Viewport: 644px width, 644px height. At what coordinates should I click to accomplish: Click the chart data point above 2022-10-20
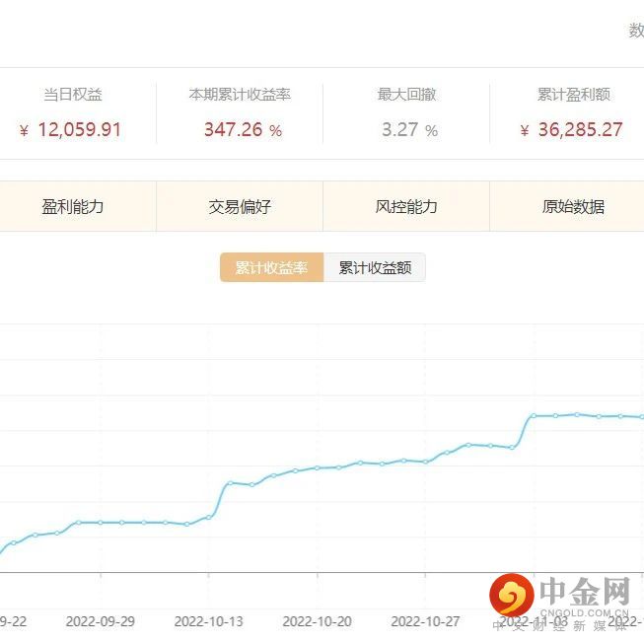tap(318, 467)
